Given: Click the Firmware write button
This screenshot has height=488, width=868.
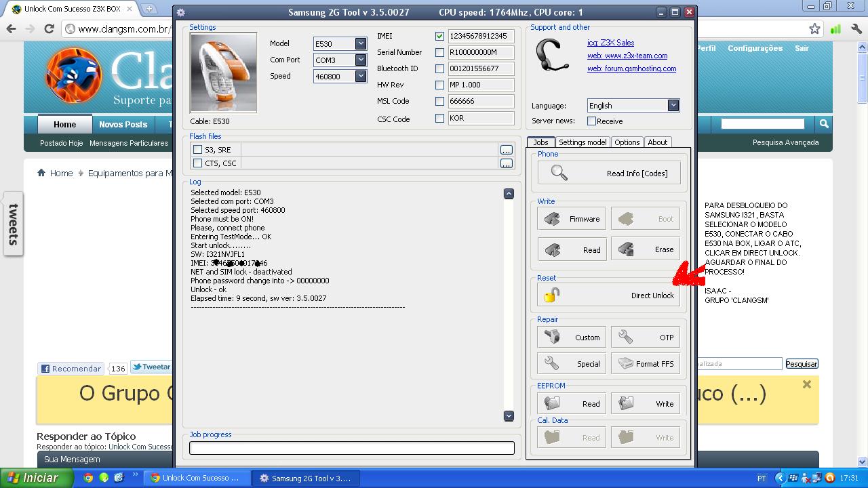Looking at the screenshot, I should tap(572, 219).
